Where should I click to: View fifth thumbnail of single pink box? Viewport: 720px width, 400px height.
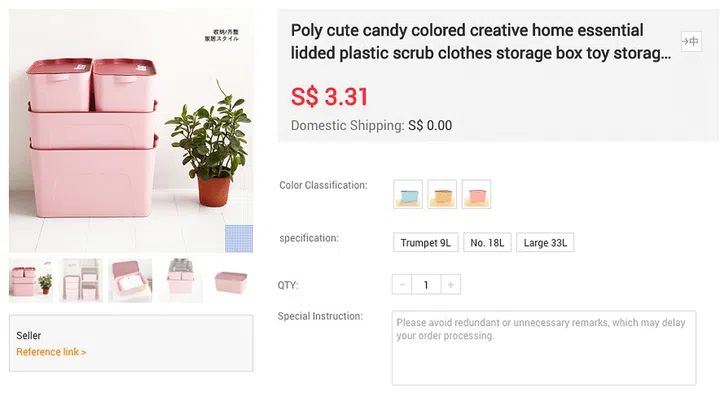tap(231, 281)
